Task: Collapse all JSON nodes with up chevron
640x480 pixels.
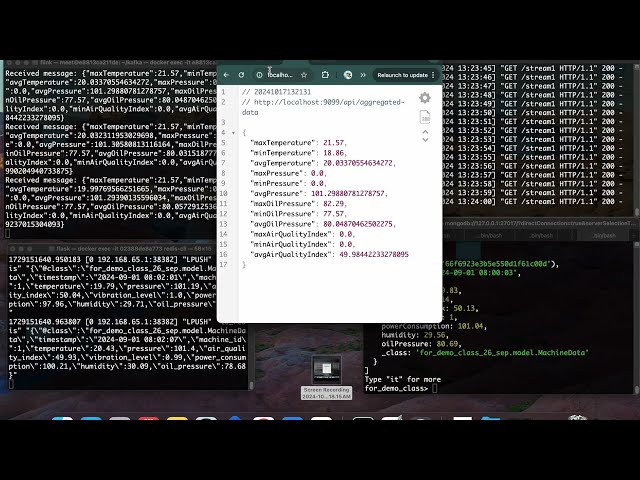Action: pyautogui.click(x=425, y=132)
